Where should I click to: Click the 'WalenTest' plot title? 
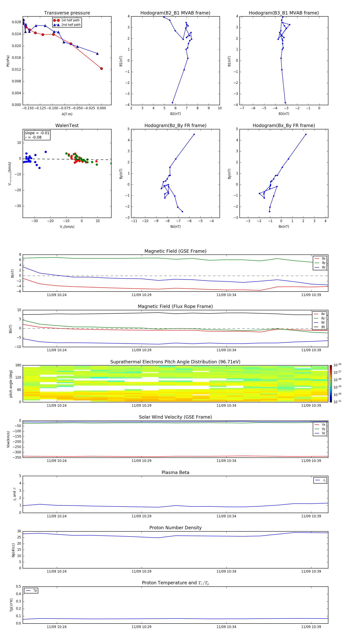tap(67, 125)
